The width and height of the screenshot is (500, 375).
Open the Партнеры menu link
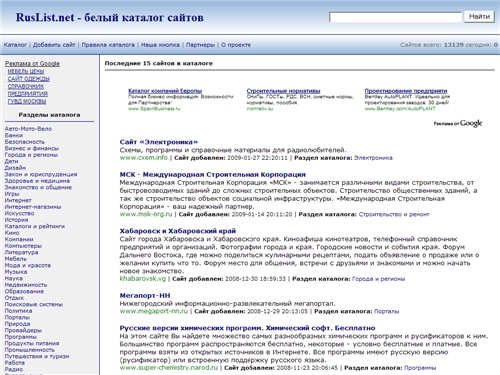coord(200,45)
